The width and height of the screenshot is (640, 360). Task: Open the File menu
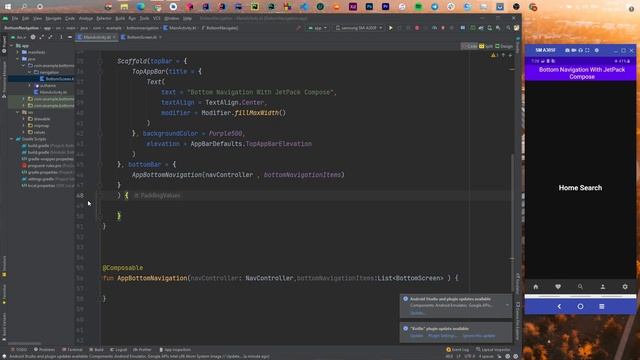(15, 18)
